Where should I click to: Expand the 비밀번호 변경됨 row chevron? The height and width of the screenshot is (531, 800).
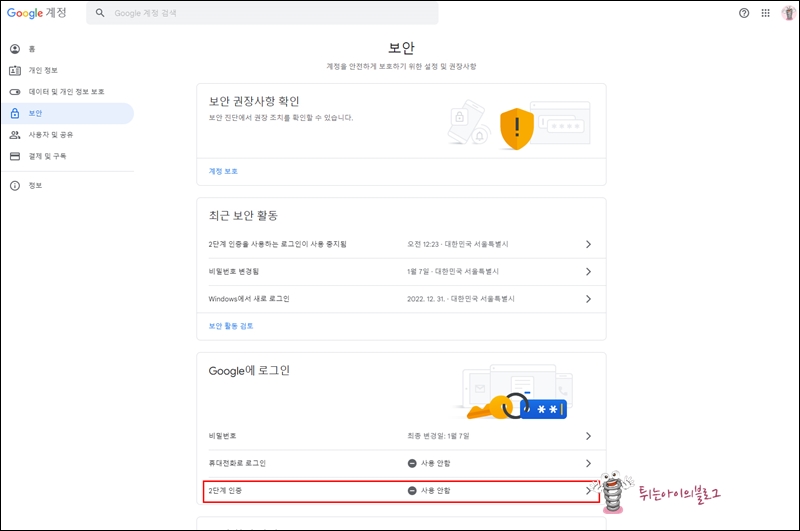[588, 271]
